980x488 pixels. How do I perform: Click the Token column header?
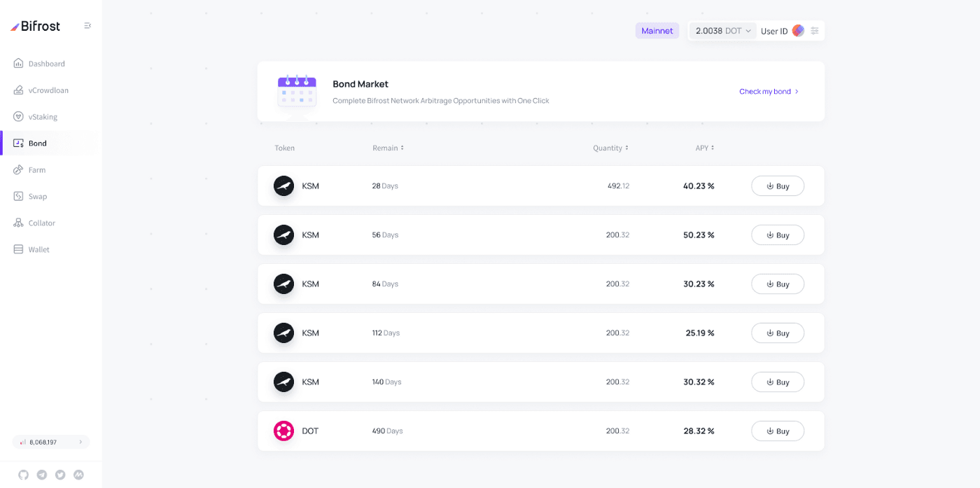pos(285,148)
